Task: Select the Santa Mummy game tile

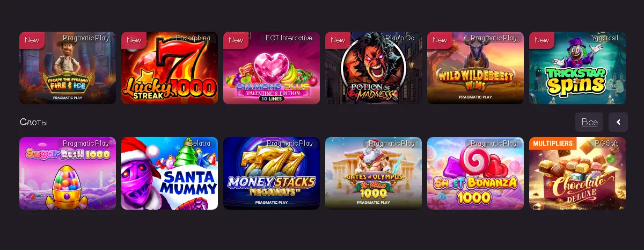Action: tap(170, 173)
